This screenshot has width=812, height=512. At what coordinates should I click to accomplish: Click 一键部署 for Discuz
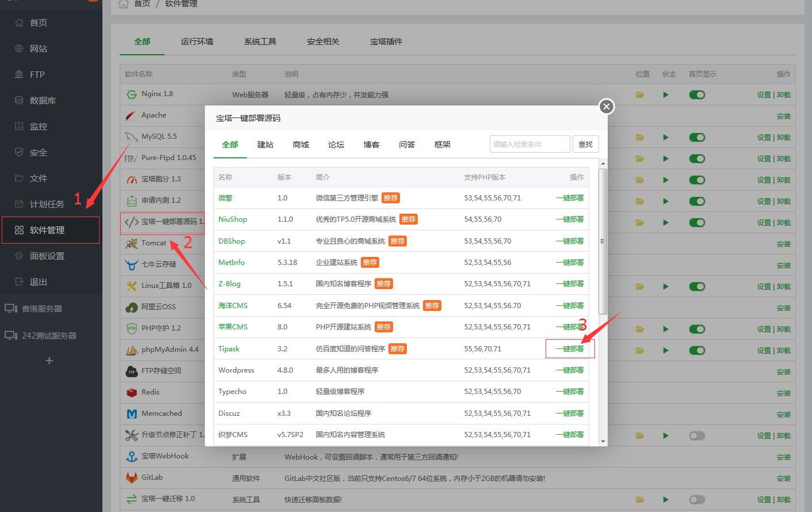pyautogui.click(x=570, y=413)
